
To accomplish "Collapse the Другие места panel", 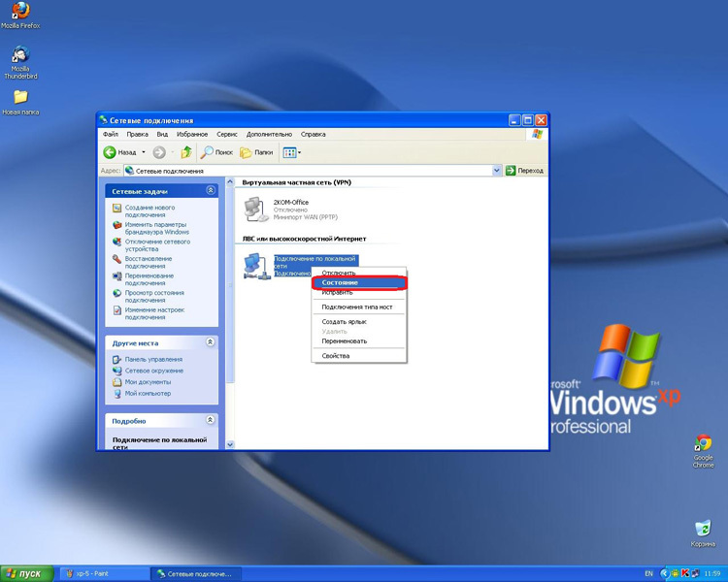I will click(211, 342).
